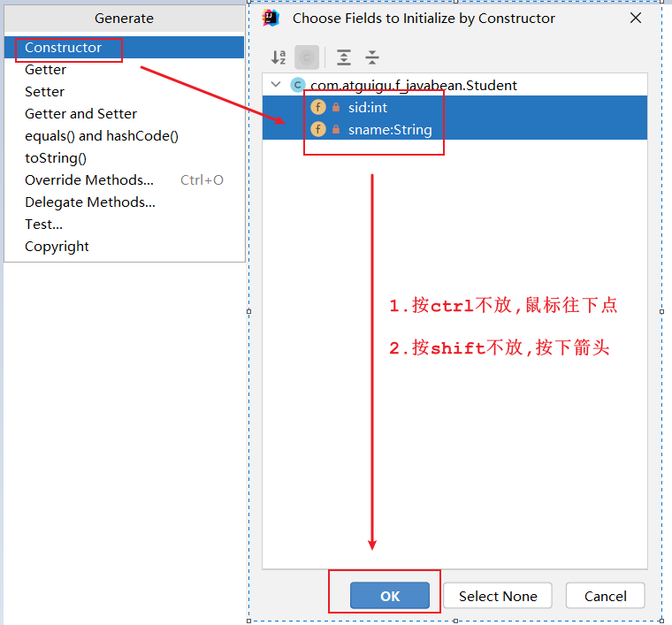Click the Expand All toolbar icon
This screenshot has width=672, height=625.
344,57
